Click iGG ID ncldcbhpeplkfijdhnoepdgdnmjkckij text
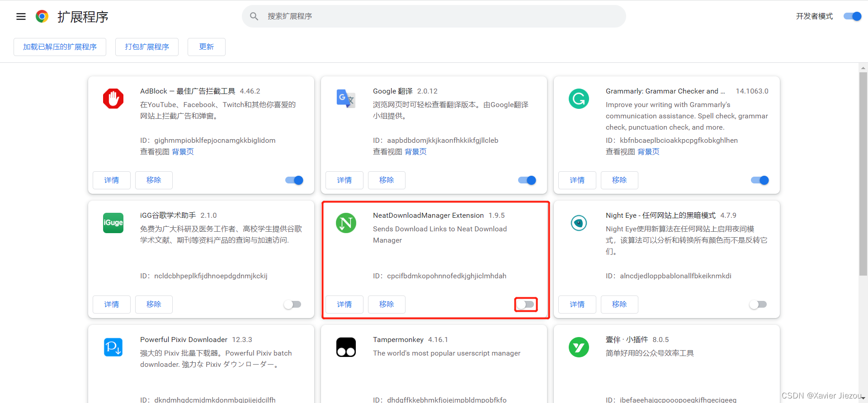 (x=211, y=276)
